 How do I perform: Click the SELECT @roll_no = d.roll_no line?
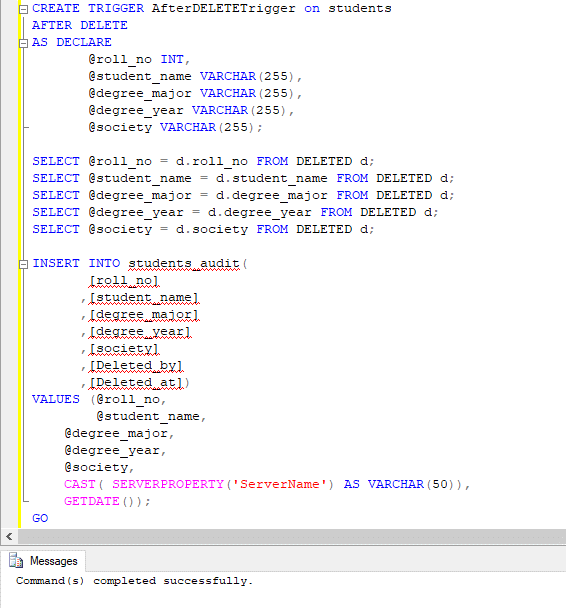[x=203, y=161]
